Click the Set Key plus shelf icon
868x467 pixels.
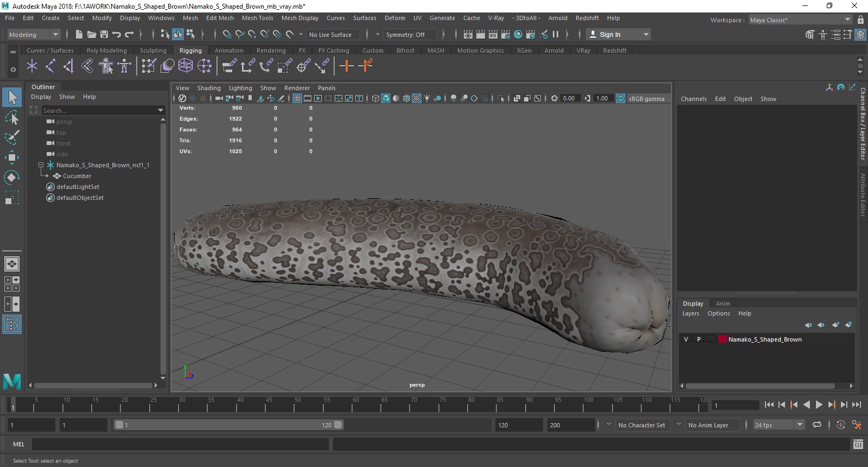coord(346,66)
